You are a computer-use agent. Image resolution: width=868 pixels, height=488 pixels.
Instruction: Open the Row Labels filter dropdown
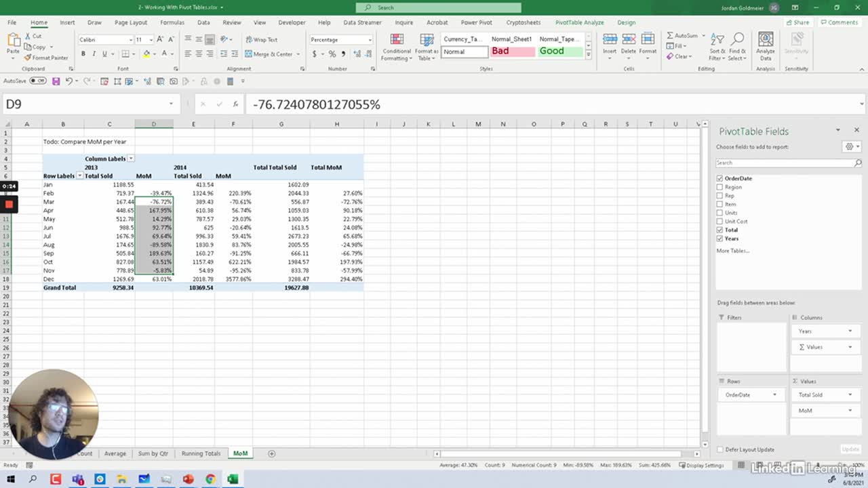[79, 176]
